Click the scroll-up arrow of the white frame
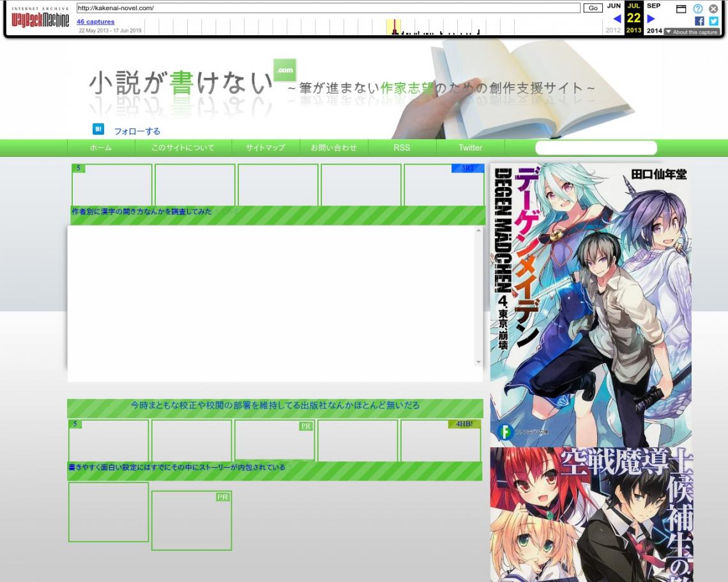Screen dimensions: 728x582 (x=479, y=230)
